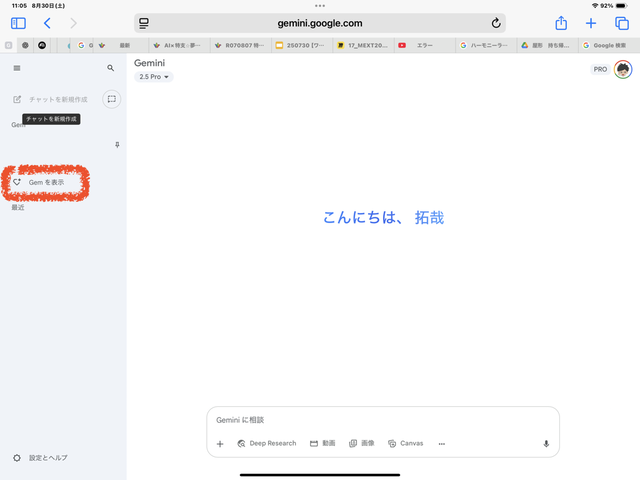640x480 pixels.
Task: Toggle the Safari sidebar button
Action: click(x=18, y=23)
